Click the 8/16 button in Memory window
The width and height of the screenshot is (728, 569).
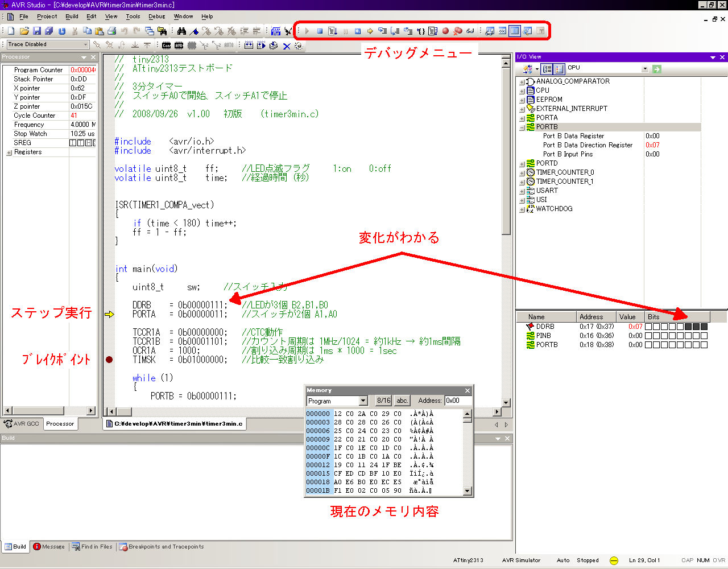[x=383, y=401]
